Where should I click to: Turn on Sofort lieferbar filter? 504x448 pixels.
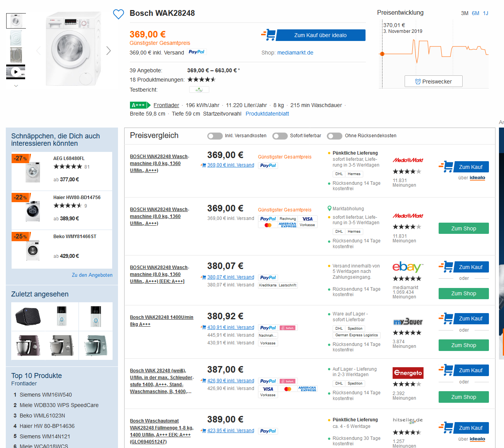280,136
